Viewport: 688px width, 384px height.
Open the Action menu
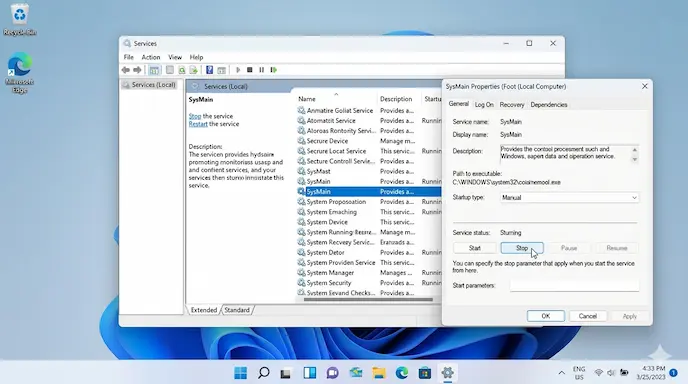pos(150,57)
